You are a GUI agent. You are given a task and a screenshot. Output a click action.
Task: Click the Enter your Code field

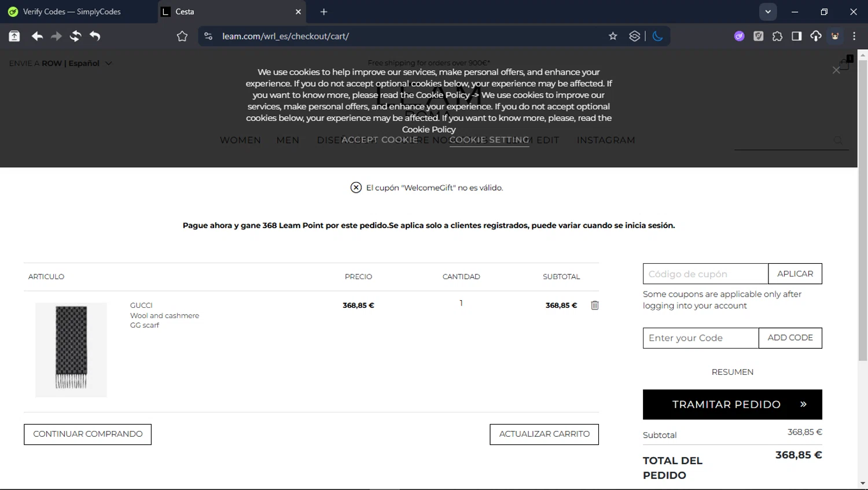tap(701, 338)
